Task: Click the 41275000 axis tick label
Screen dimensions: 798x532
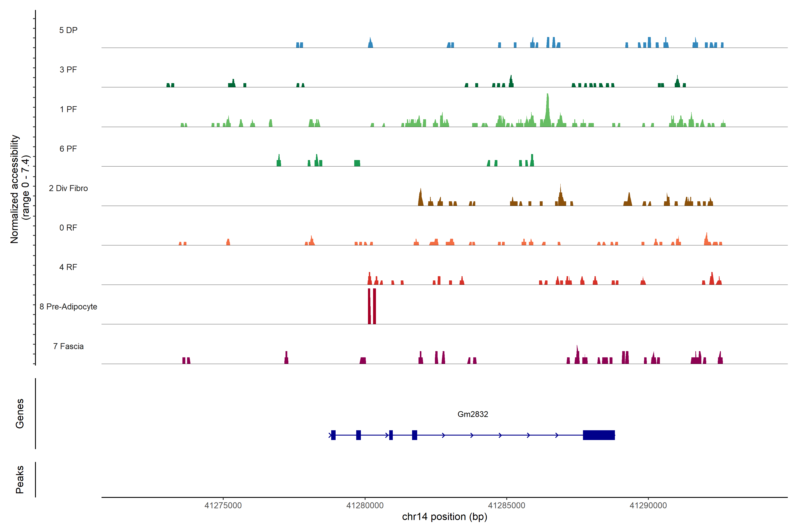Action: click(223, 505)
